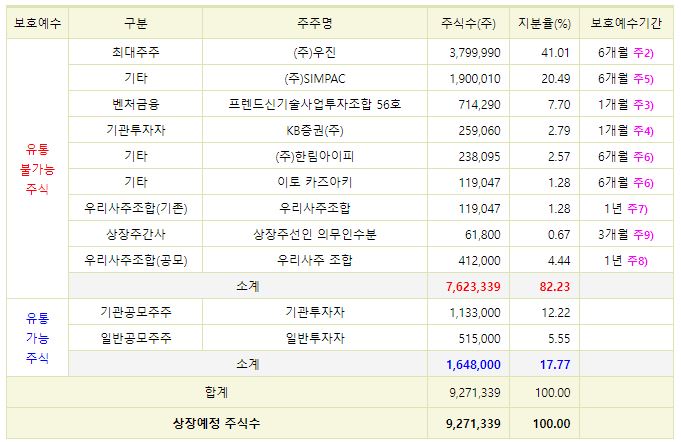Open footnote 주8) in the 우리사주조합(공모) row

pyautogui.click(x=638, y=261)
